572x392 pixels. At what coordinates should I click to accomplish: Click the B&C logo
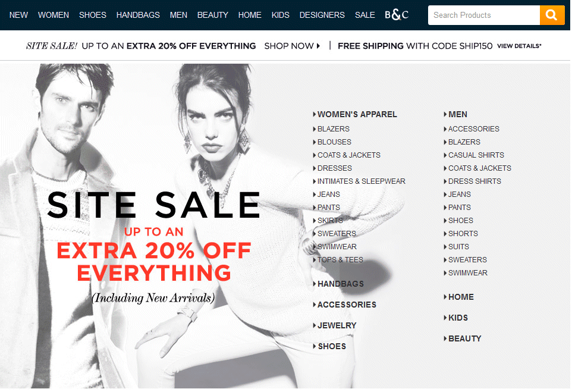pos(397,15)
